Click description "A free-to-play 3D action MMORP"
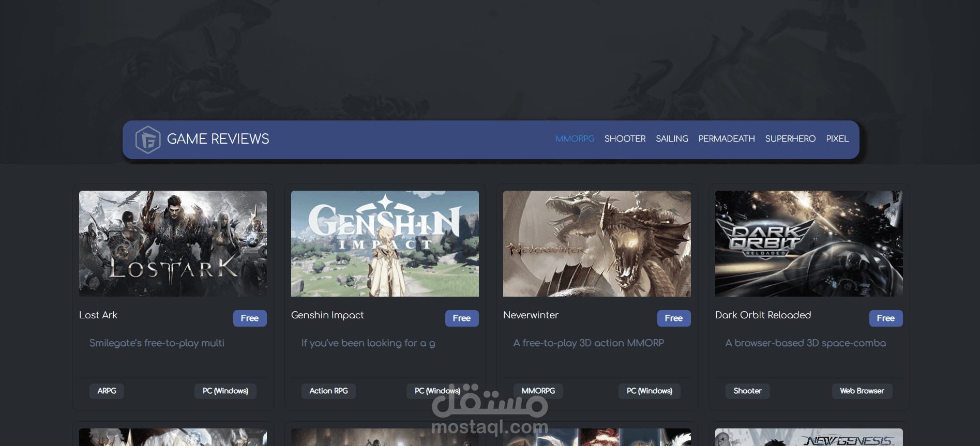The width and height of the screenshot is (980, 446). coord(589,343)
